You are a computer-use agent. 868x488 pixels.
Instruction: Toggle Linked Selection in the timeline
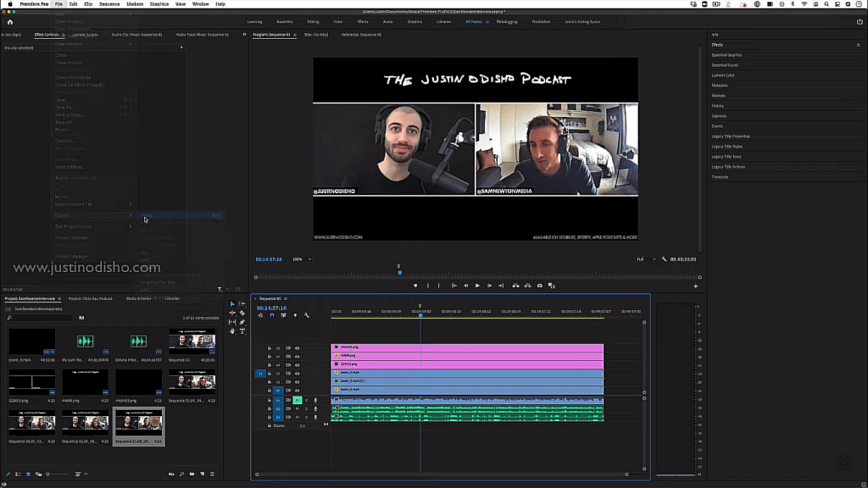click(x=283, y=315)
